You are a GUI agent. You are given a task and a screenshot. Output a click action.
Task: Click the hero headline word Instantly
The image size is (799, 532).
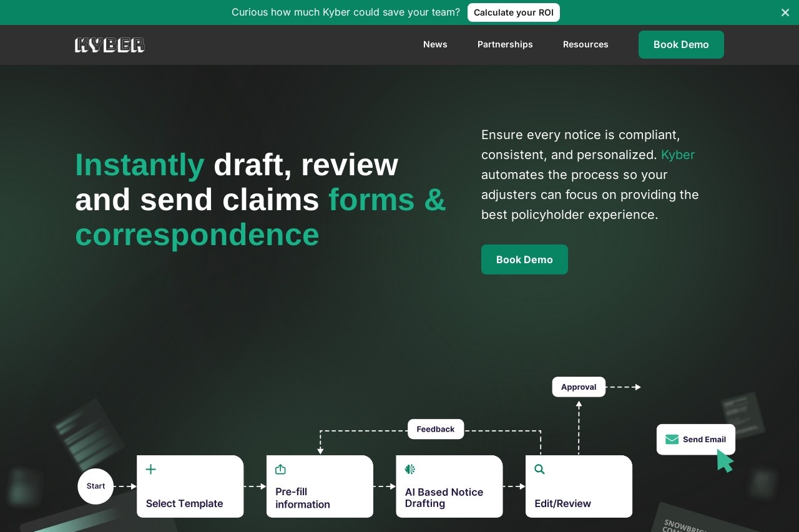(140, 165)
